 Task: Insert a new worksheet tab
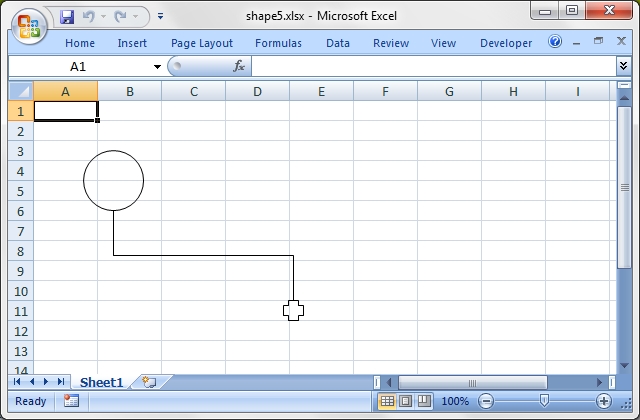(x=149, y=382)
